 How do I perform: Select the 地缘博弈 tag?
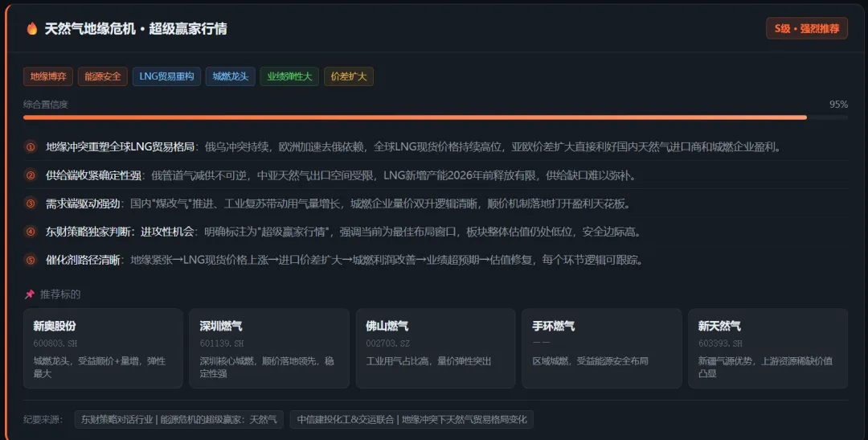click(x=48, y=76)
